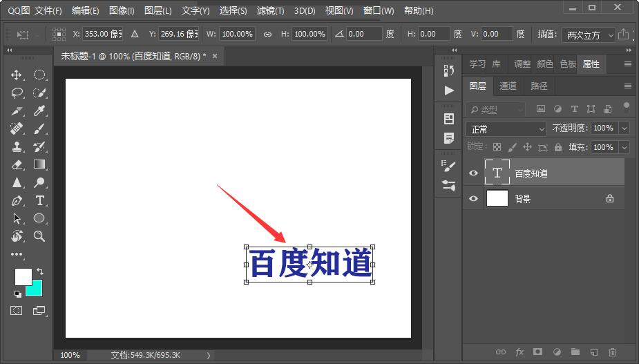The width and height of the screenshot is (639, 364).
Task: Open the Edit Toolbar three-dots menu
Action: (17, 254)
